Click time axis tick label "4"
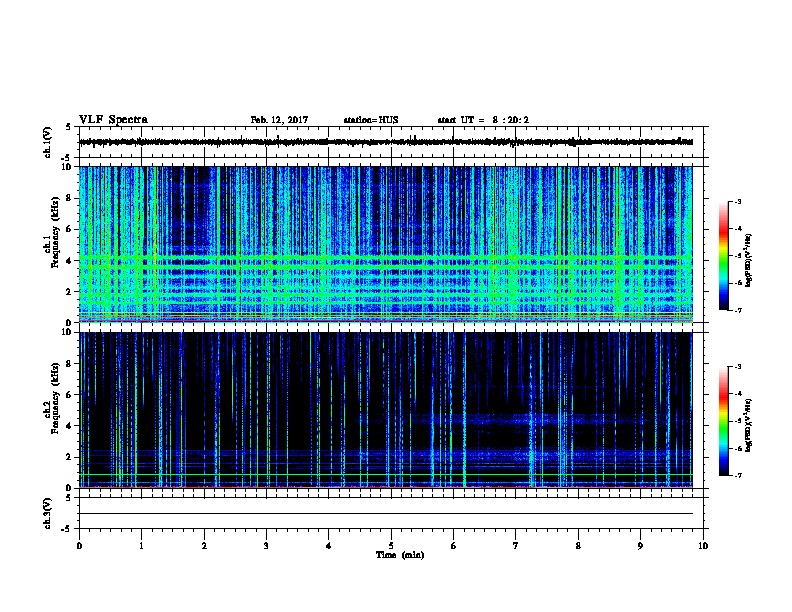The image size is (792, 612). tap(329, 546)
